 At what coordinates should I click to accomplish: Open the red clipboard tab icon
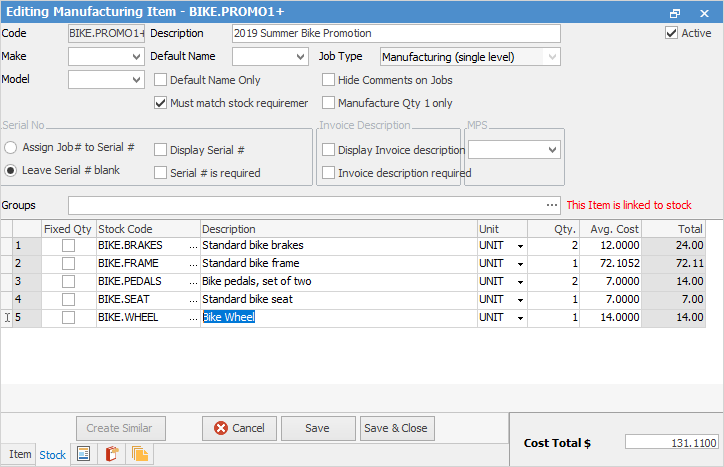[112, 454]
